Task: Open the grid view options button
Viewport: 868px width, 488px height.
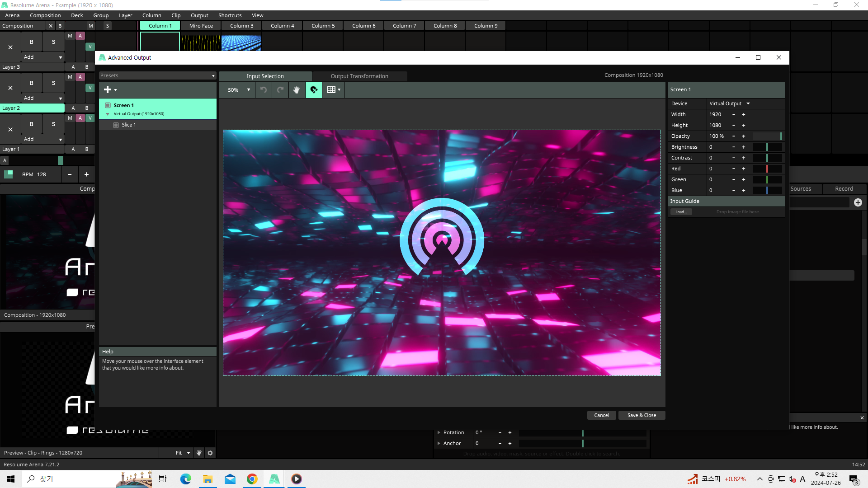Action: pyautogui.click(x=334, y=90)
